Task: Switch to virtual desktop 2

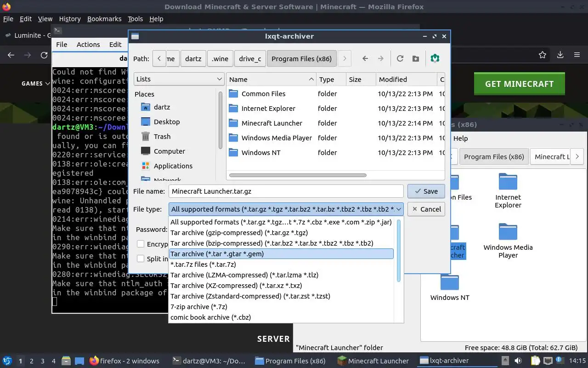Action: (x=32, y=361)
